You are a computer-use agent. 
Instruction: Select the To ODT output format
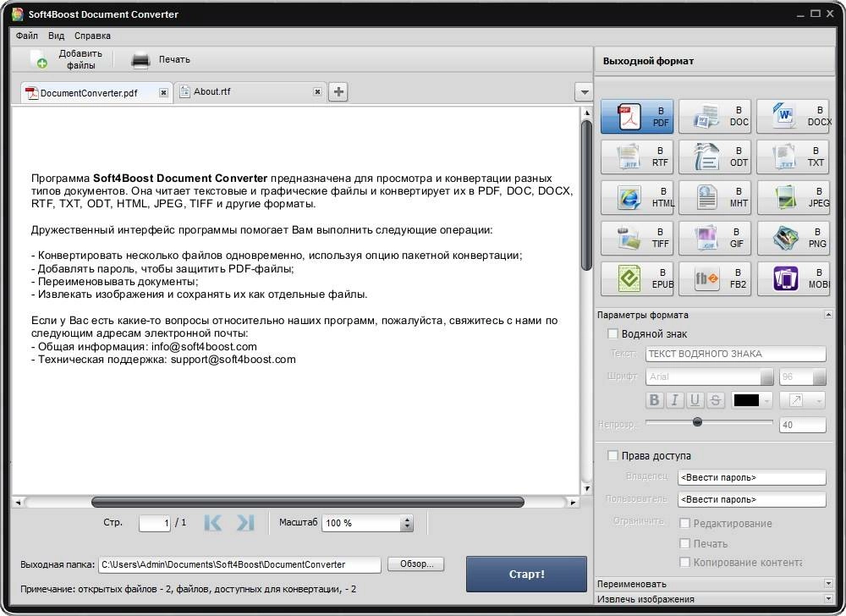click(x=715, y=157)
